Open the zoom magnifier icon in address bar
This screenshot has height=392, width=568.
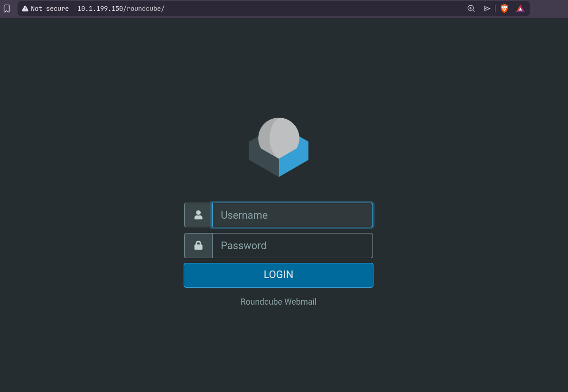(x=471, y=9)
